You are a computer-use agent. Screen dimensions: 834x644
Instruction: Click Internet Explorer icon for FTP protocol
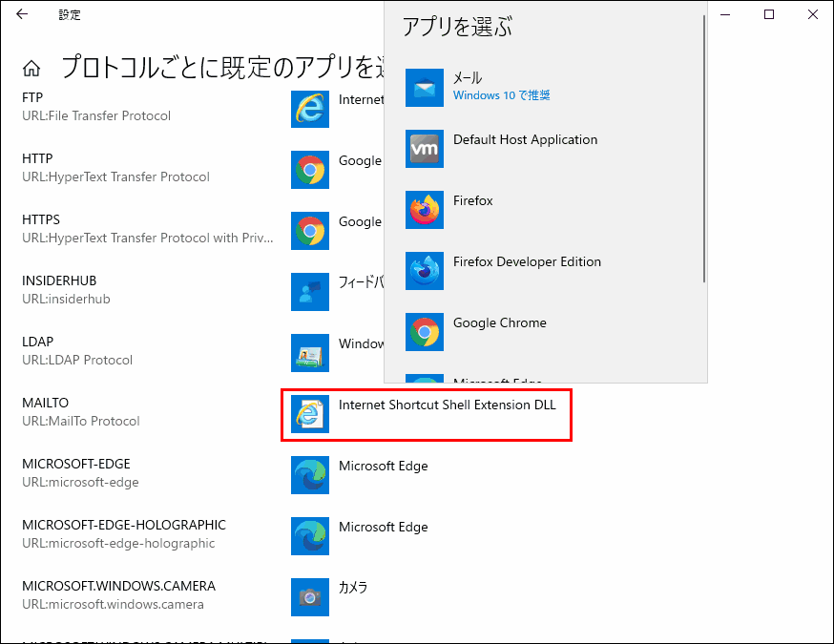coord(309,109)
